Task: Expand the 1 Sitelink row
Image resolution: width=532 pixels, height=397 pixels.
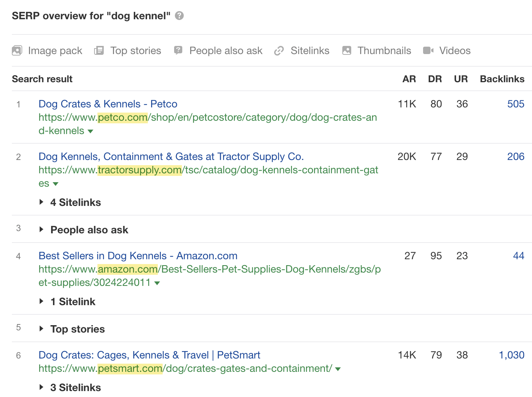Action: pyautogui.click(x=41, y=301)
